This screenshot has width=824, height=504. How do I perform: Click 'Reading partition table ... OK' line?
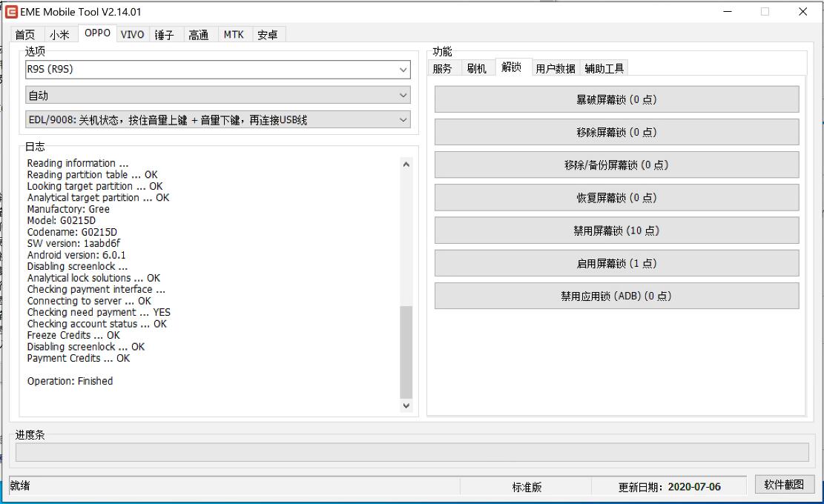tap(92, 174)
